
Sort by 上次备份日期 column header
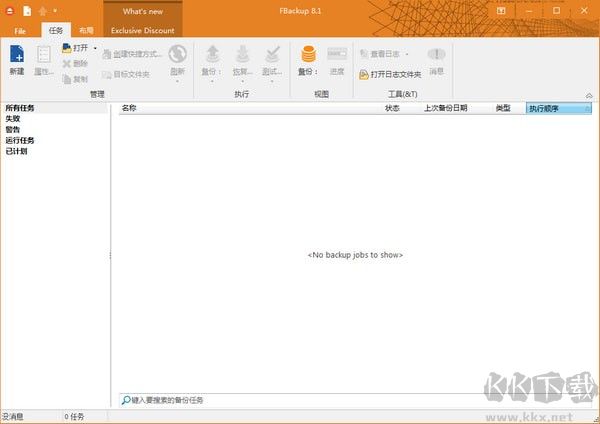(446, 108)
